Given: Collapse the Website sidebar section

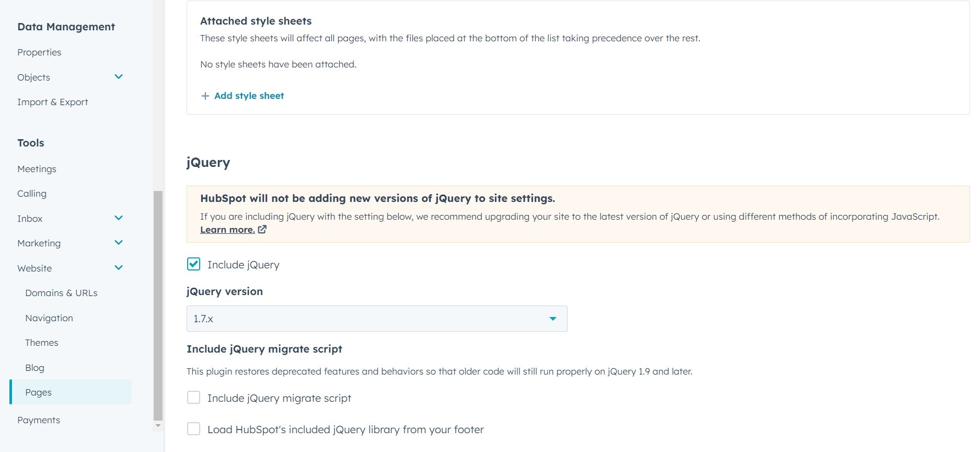Looking at the screenshot, I should click(119, 267).
